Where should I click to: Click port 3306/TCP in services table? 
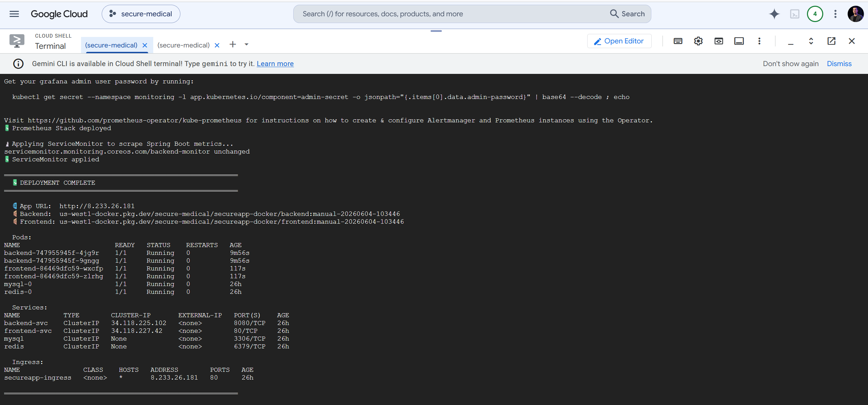pyautogui.click(x=250, y=339)
